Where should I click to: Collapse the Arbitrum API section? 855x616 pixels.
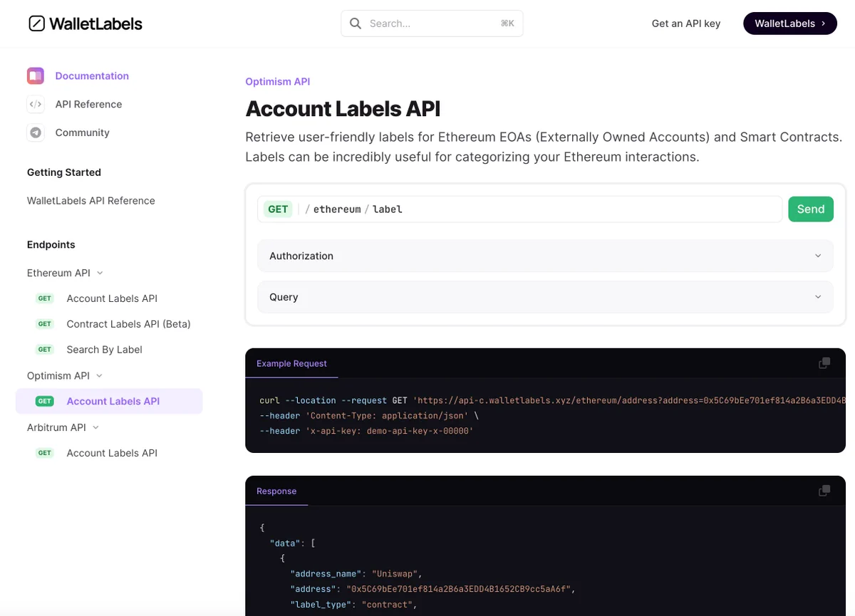[x=95, y=427]
